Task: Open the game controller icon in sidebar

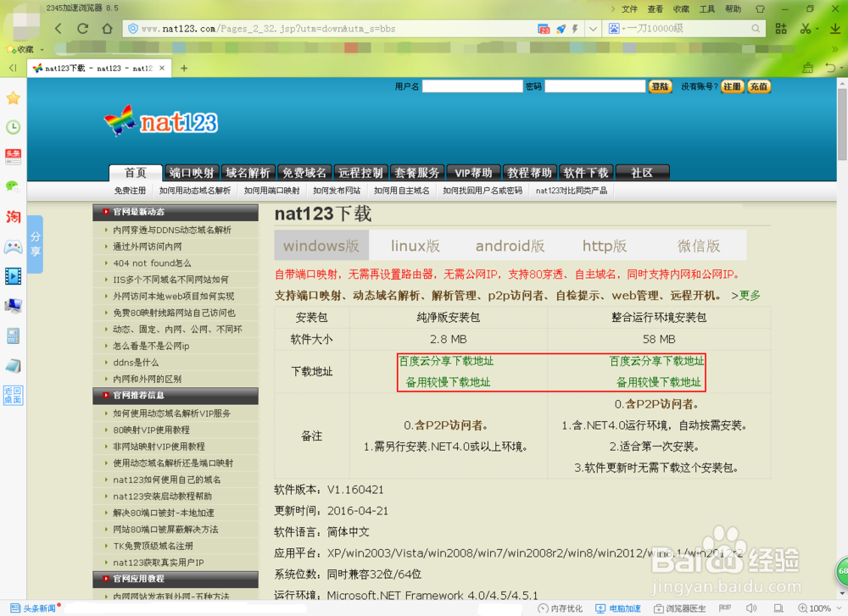Action: point(13,247)
